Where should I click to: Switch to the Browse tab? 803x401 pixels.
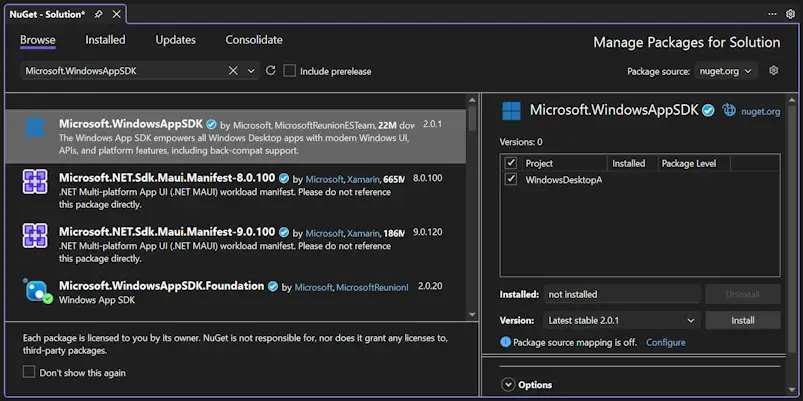(38, 40)
